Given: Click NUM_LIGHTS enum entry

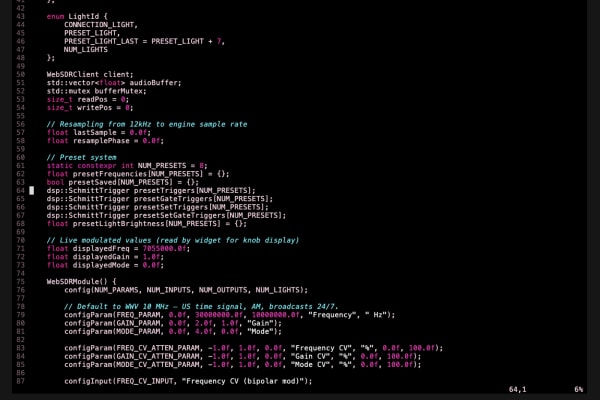Looking at the screenshot, I should pyautogui.click(x=86, y=50).
